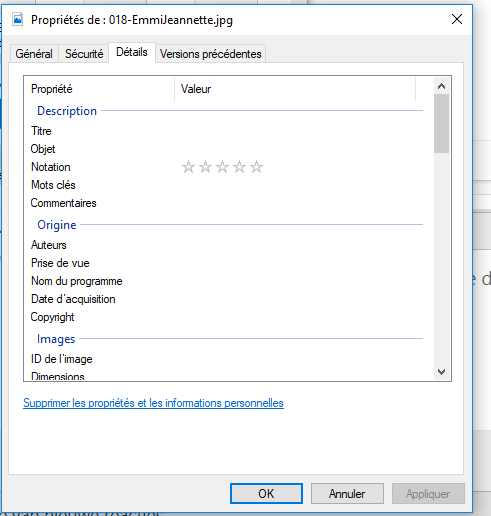Screen dimensions: 491x516
Task: Switch to the Général tab
Action: click(34, 54)
